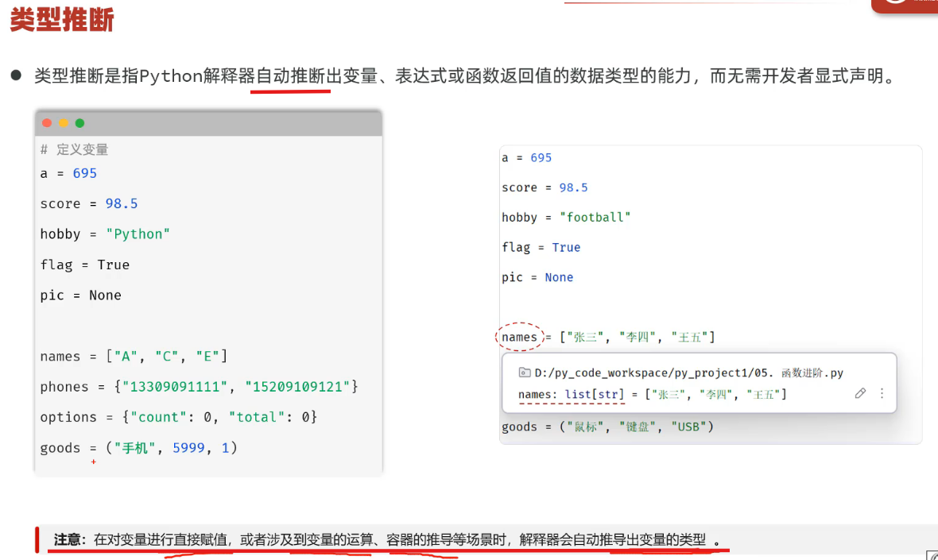Open the three-dot more options in the popup

click(x=882, y=393)
